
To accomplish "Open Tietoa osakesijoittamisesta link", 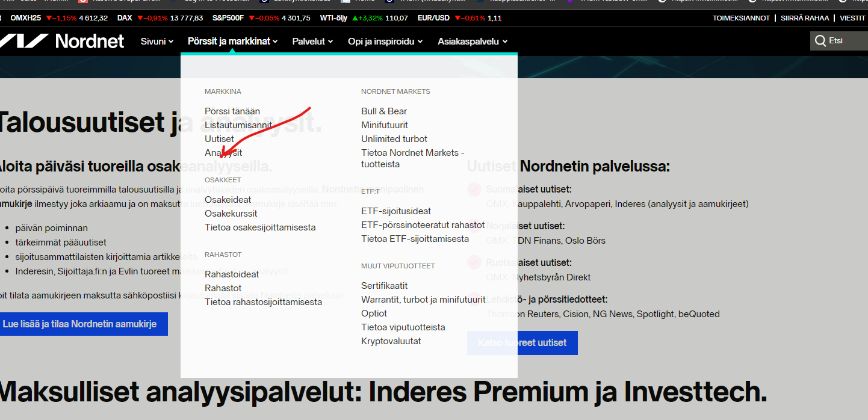I will 260,227.
